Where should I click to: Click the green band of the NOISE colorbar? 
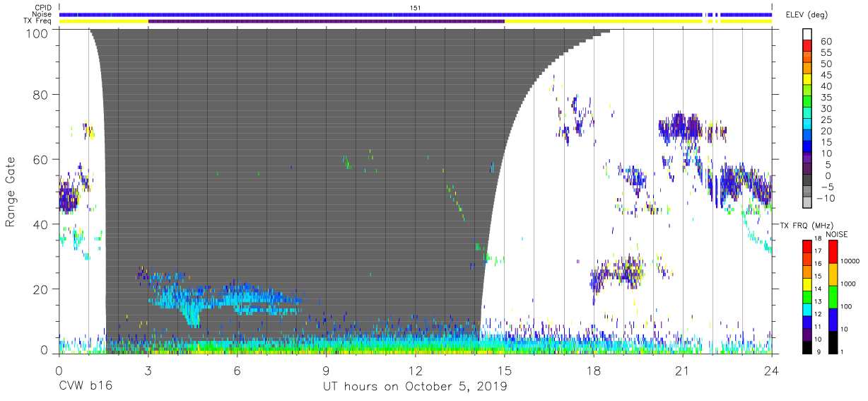(x=833, y=296)
